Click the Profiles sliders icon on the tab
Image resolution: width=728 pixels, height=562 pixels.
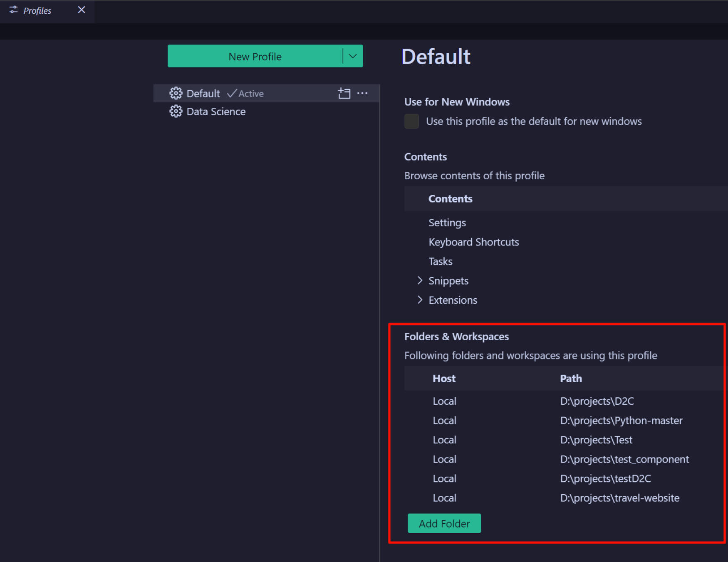click(13, 10)
